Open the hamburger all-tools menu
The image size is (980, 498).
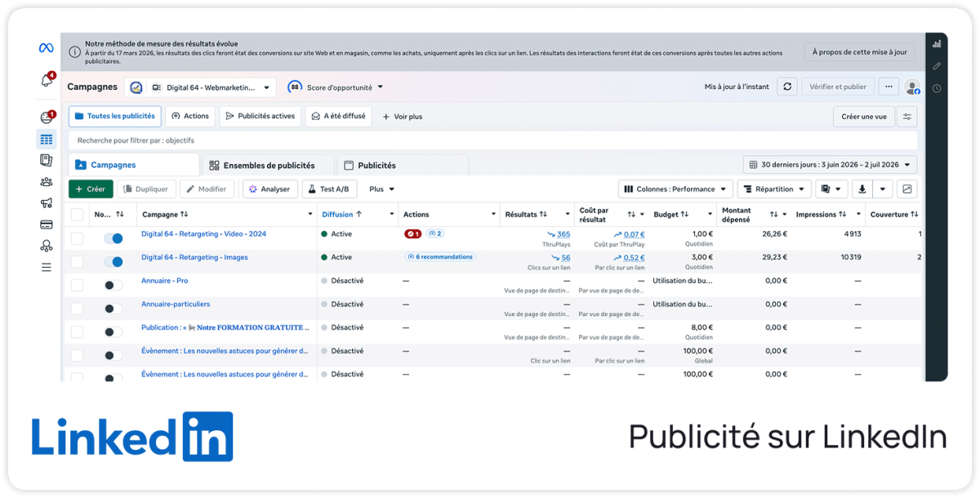point(46,267)
